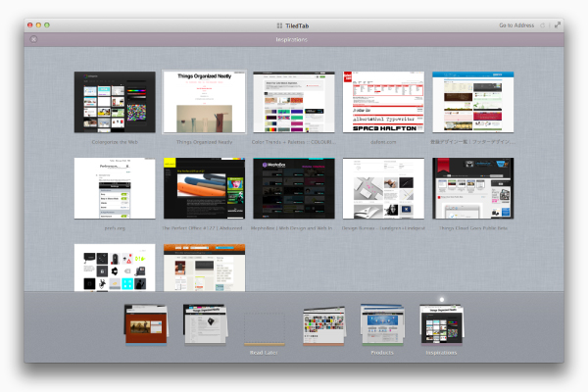Open the second tab group stack in dock
The image size is (588, 392).
point(206,324)
